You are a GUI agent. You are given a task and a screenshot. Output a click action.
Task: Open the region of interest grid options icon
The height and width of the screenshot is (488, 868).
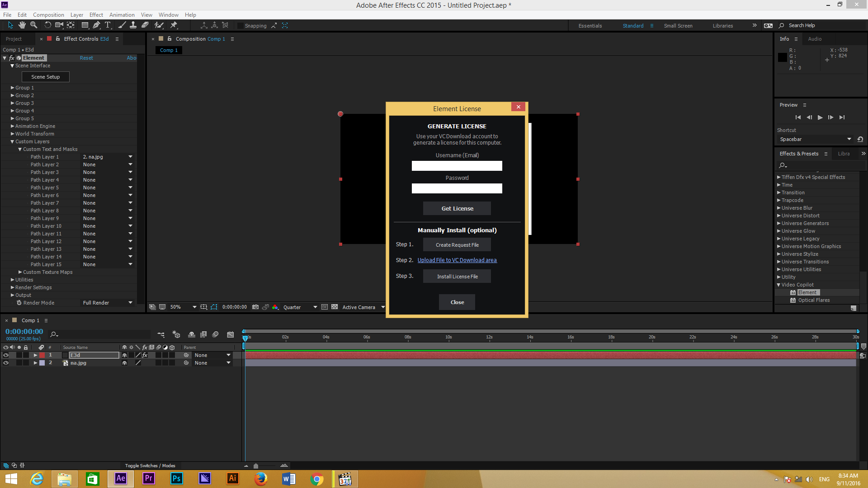coord(204,307)
